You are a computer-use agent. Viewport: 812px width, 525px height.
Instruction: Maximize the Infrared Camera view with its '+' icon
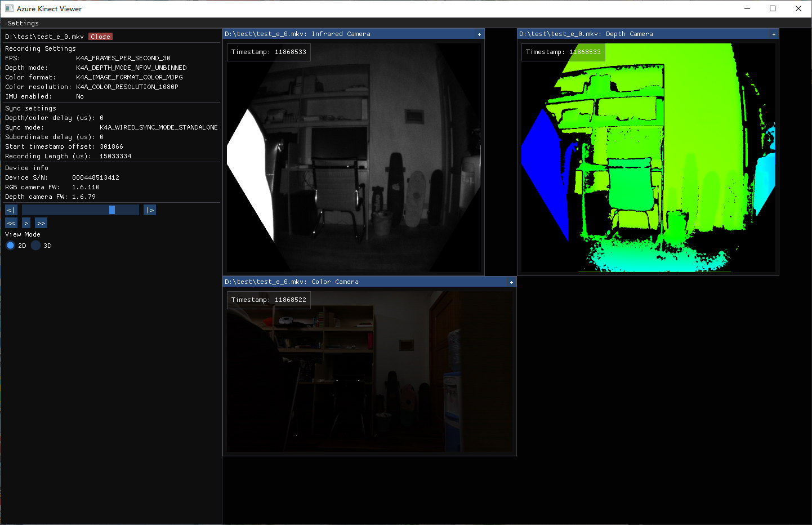point(478,34)
